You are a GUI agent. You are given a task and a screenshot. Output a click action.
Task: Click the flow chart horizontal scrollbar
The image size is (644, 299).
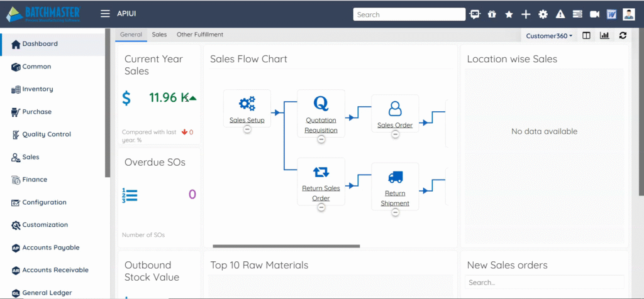tap(286, 246)
